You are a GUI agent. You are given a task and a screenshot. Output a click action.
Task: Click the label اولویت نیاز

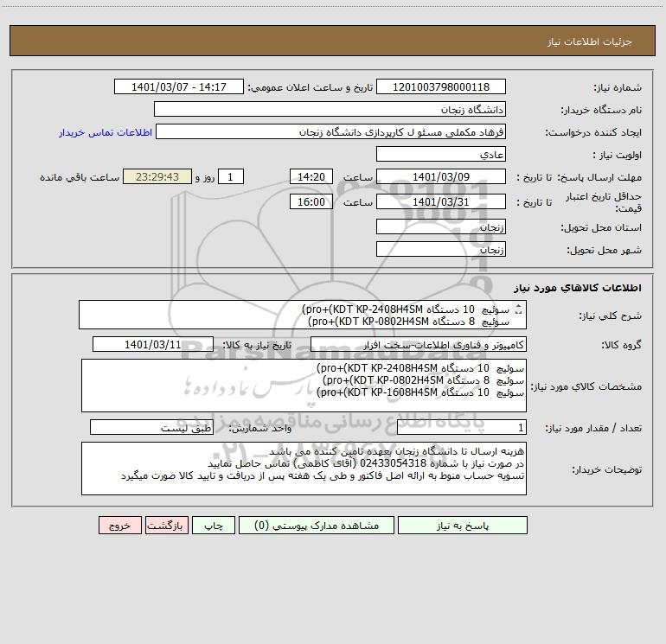point(618,156)
